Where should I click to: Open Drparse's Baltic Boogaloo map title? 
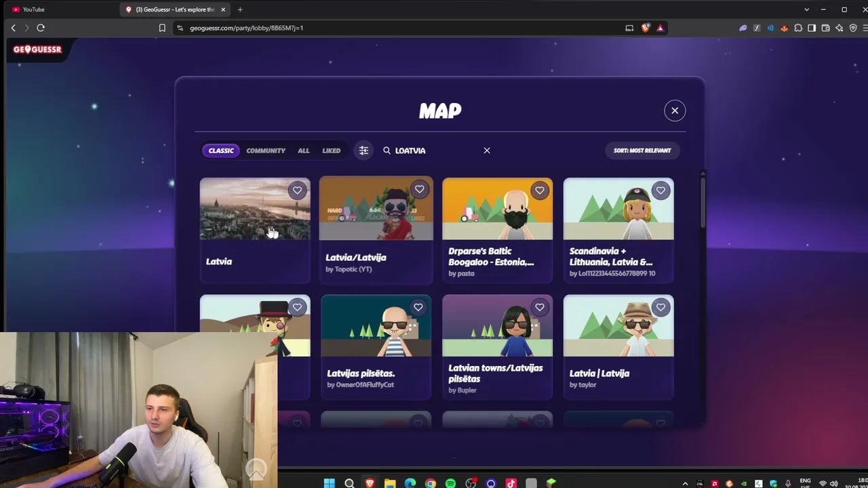coord(491,256)
